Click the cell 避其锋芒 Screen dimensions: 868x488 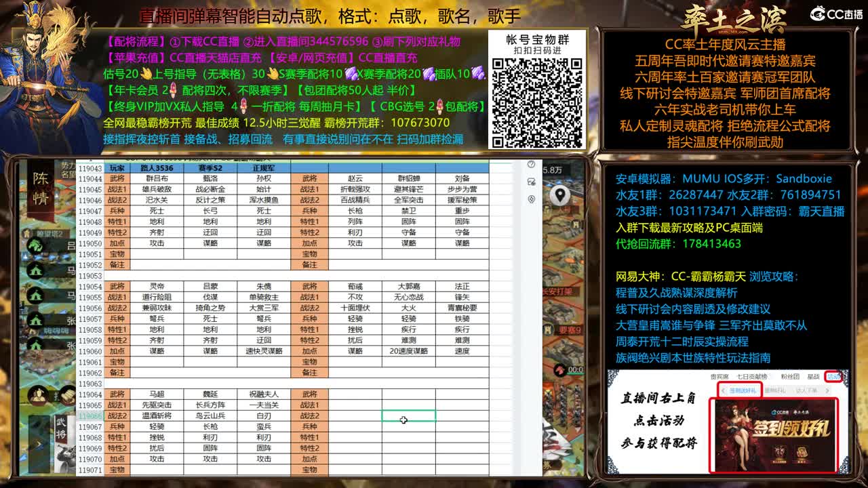[x=409, y=189]
